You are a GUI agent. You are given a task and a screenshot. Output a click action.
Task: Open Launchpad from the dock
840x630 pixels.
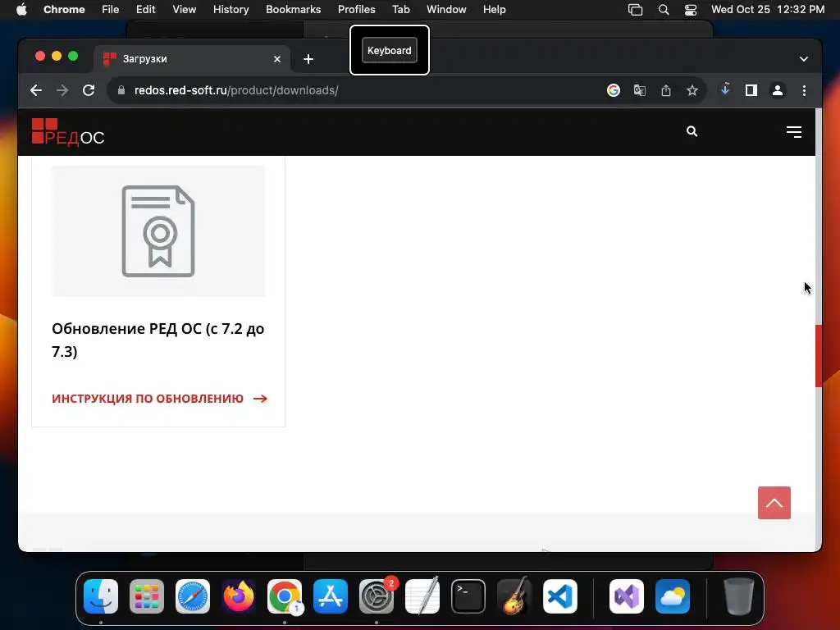[147, 596]
